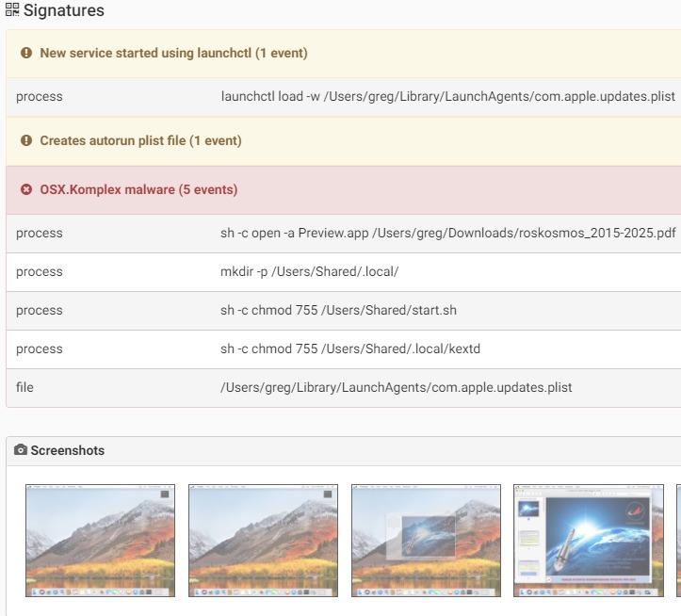Select launchctl load -w command text
This screenshot has width=681, height=616.
pyautogui.click(x=448, y=96)
